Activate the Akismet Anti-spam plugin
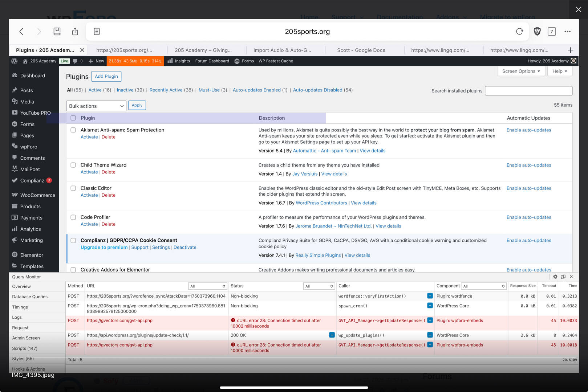The height and width of the screenshot is (392, 588). pyautogui.click(x=89, y=137)
